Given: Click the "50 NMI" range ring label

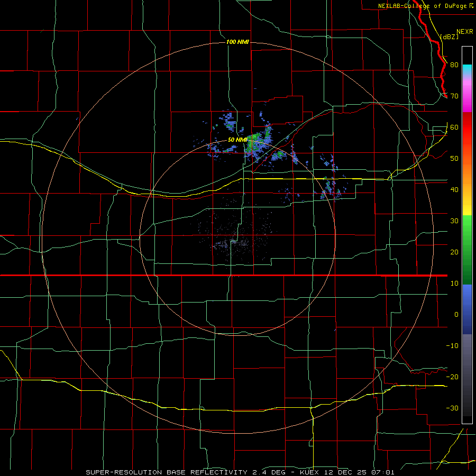Looking at the screenshot, I should pyautogui.click(x=237, y=140).
